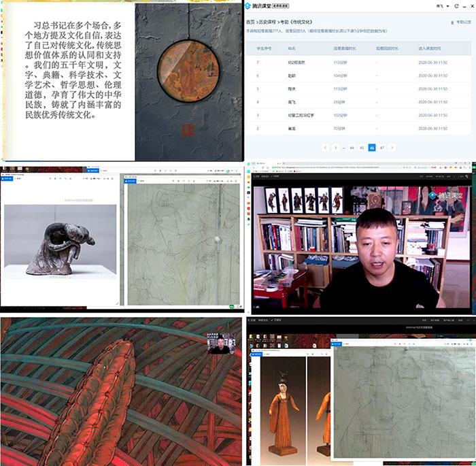Jump to page 47 in pagination
Image resolution: width=476 pixels, height=466 pixels.
(382, 148)
